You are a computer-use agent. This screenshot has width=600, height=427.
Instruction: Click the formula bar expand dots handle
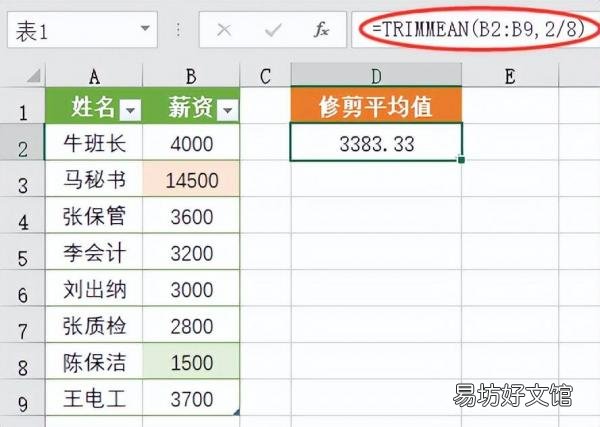(x=178, y=30)
